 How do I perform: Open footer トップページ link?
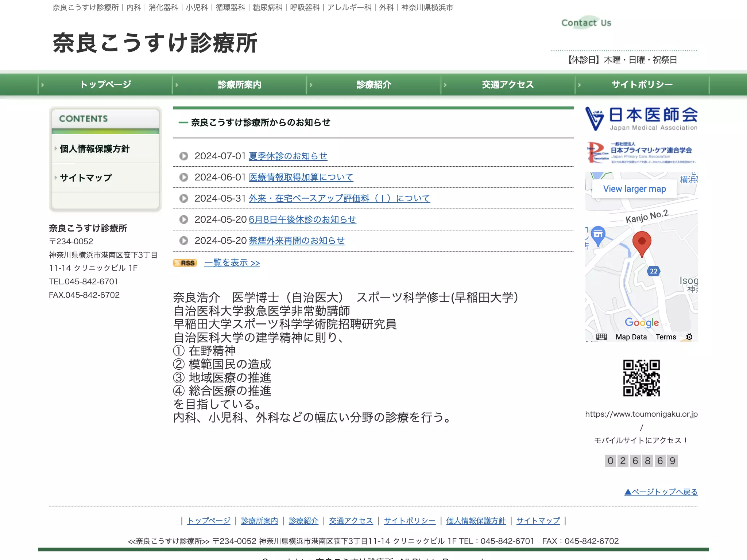pyautogui.click(x=209, y=521)
